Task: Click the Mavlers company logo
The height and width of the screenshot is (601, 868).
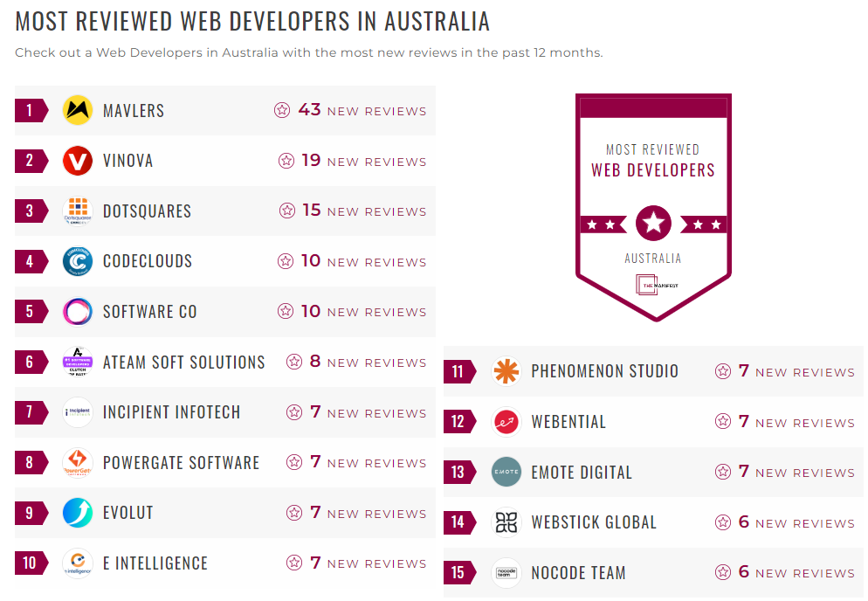Action: tap(77, 110)
